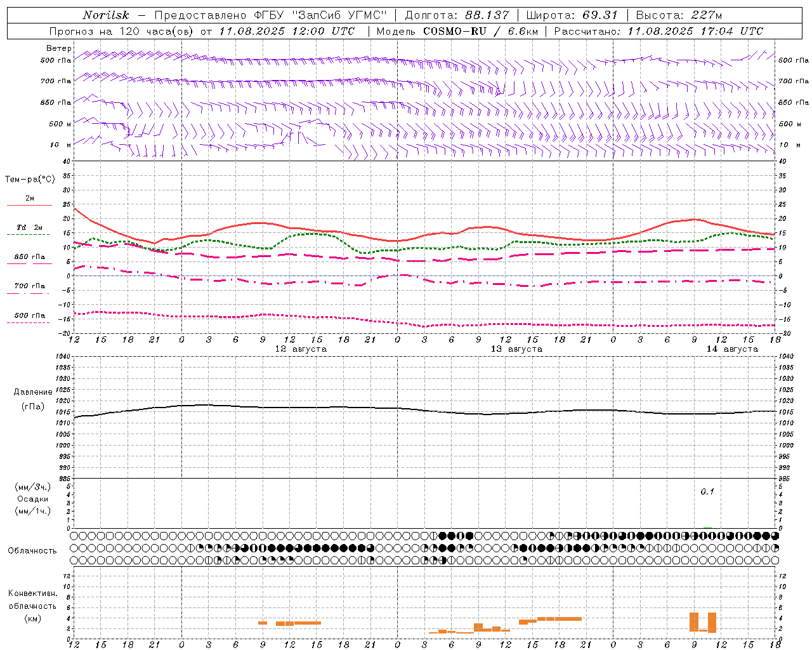Click the '850 гПа' temperature legend label
This screenshot has height=650, width=812.
click(30, 256)
